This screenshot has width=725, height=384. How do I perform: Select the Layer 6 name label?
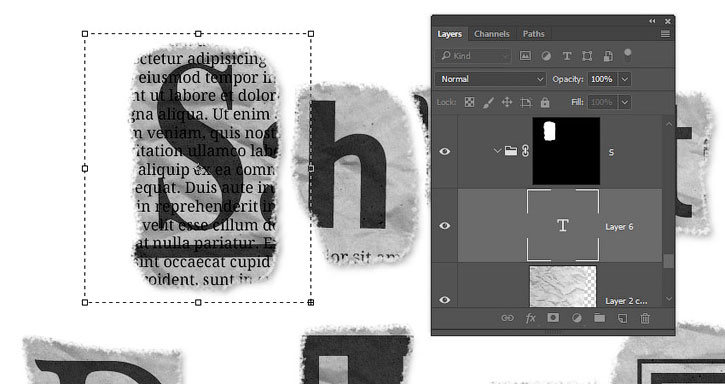pyautogui.click(x=619, y=227)
